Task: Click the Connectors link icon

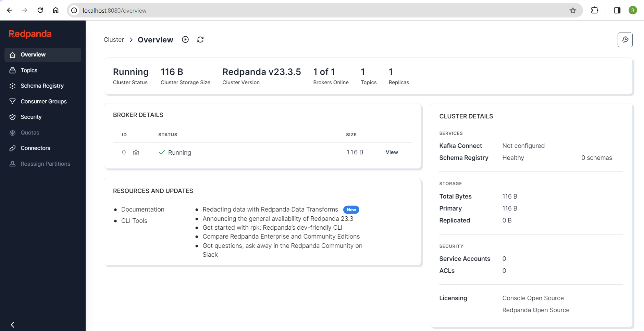Action: click(x=13, y=148)
